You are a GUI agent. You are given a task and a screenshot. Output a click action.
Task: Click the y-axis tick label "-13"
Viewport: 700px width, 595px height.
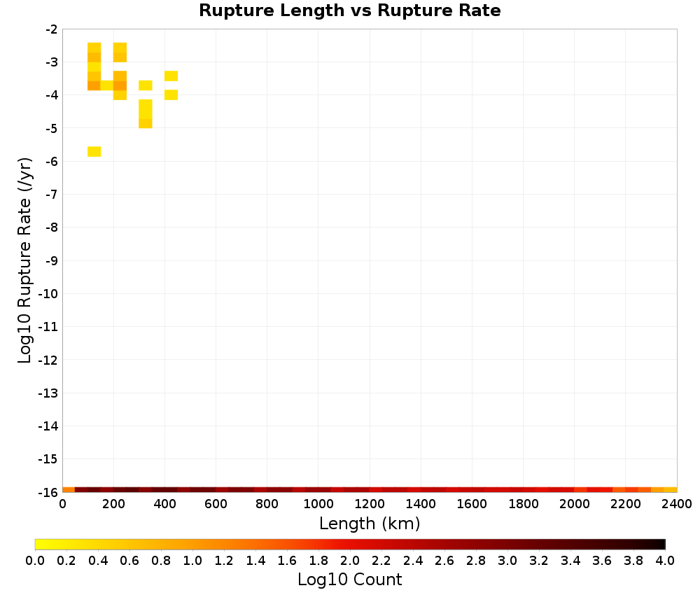coord(48,393)
